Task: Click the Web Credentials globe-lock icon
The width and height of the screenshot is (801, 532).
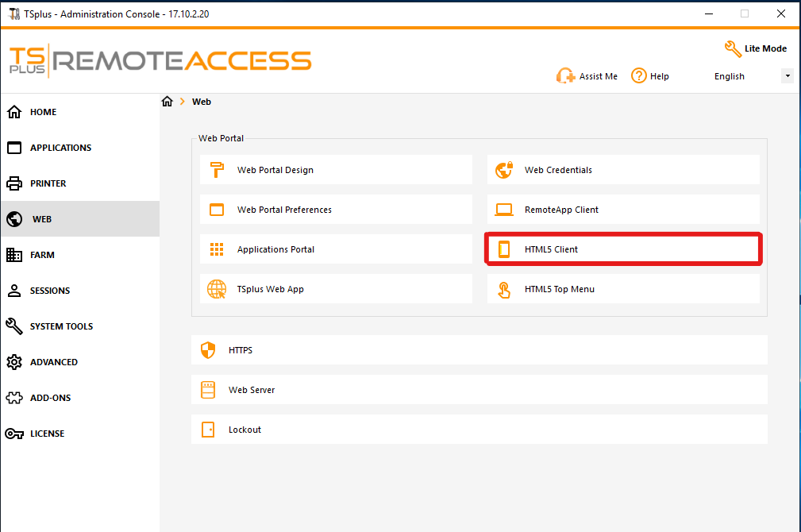Action: coord(503,170)
